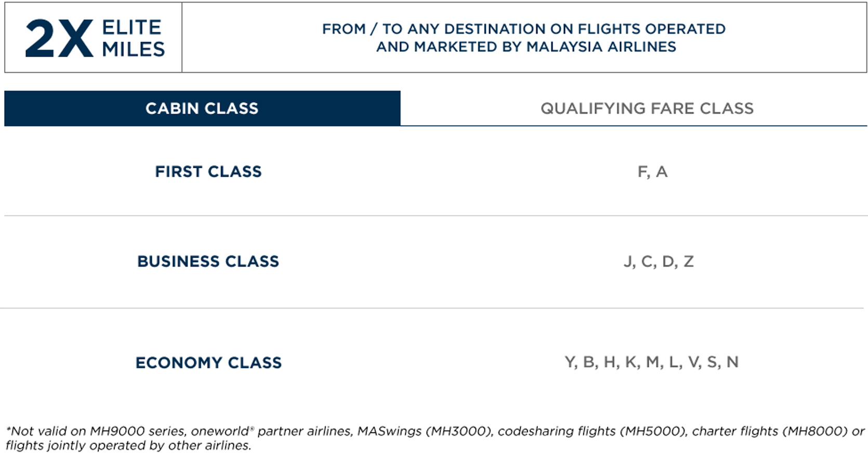Click the Y, B, H, K economy fare codes
This screenshot has width=868, height=458.
pyautogui.click(x=651, y=362)
